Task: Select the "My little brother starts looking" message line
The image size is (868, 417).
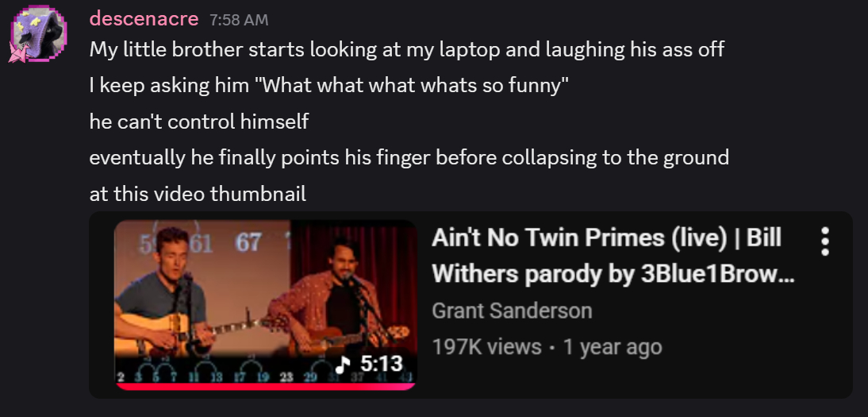Action: coord(407,49)
